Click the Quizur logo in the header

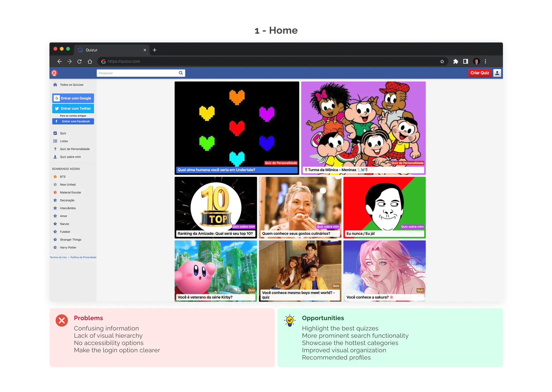coord(54,73)
